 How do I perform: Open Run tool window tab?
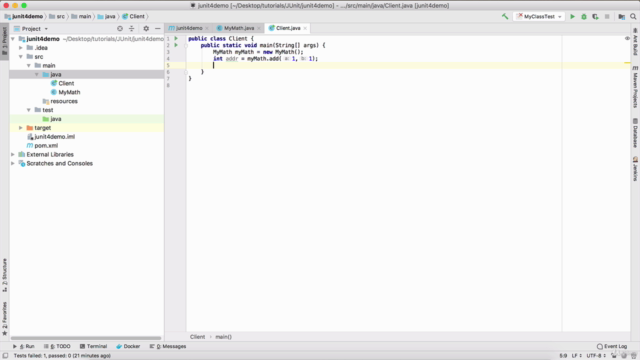24,346
